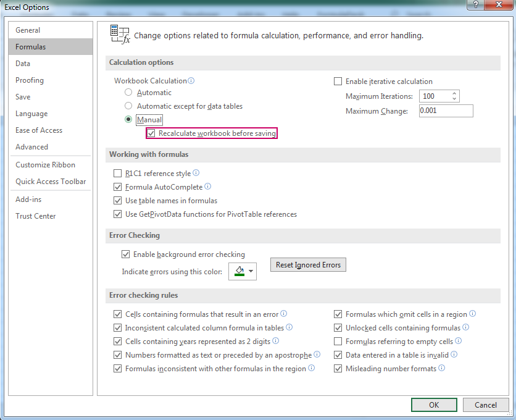Screen dimensions: 516x420
Task: Open the Quick Access Toolbar category
Action: [51, 182]
